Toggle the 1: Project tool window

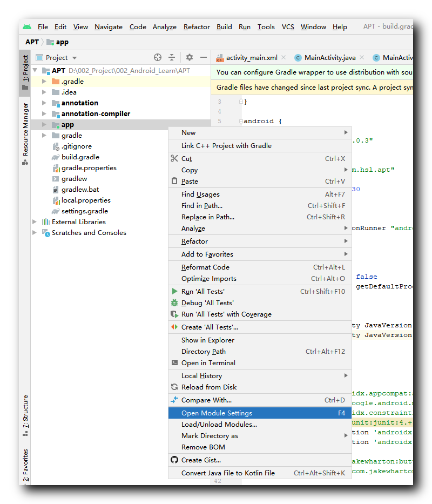(25, 72)
